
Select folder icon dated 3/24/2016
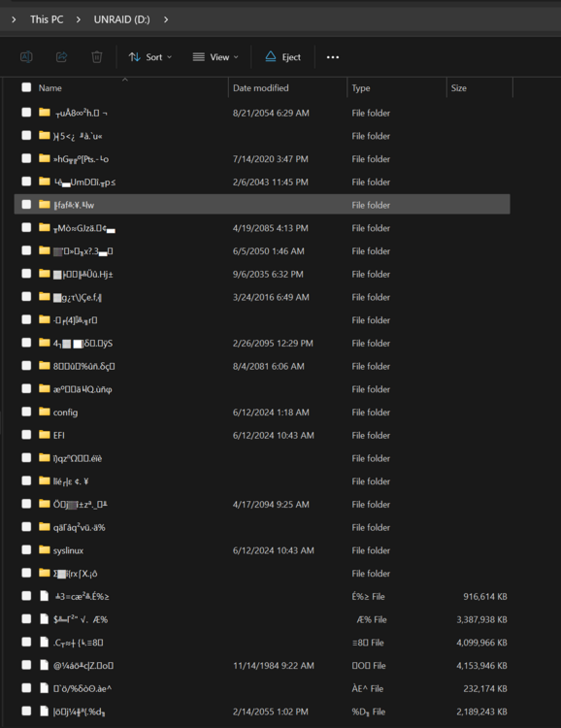(45, 296)
